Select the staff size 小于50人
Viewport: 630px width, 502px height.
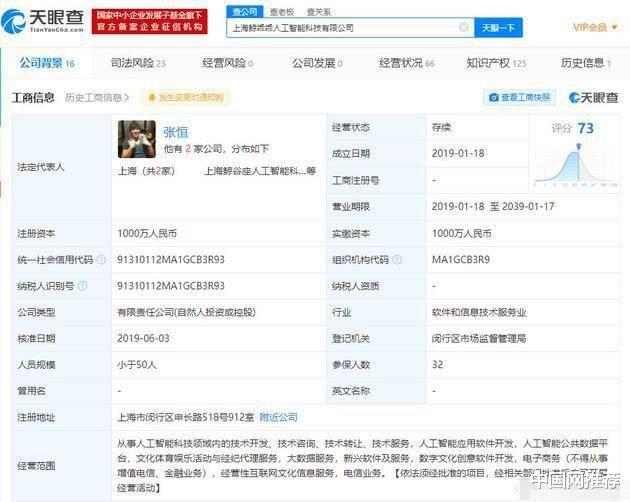(x=137, y=365)
